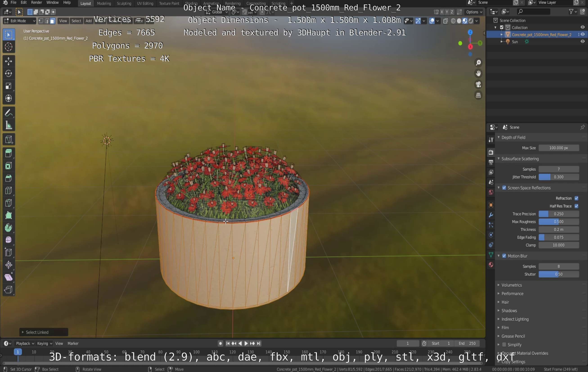Click the View button in viewport header
This screenshot has width=588, height=372.
point(63,21)
